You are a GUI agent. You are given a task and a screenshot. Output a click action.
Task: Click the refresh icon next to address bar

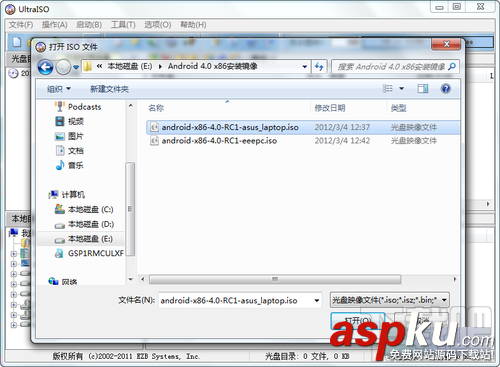319,67
